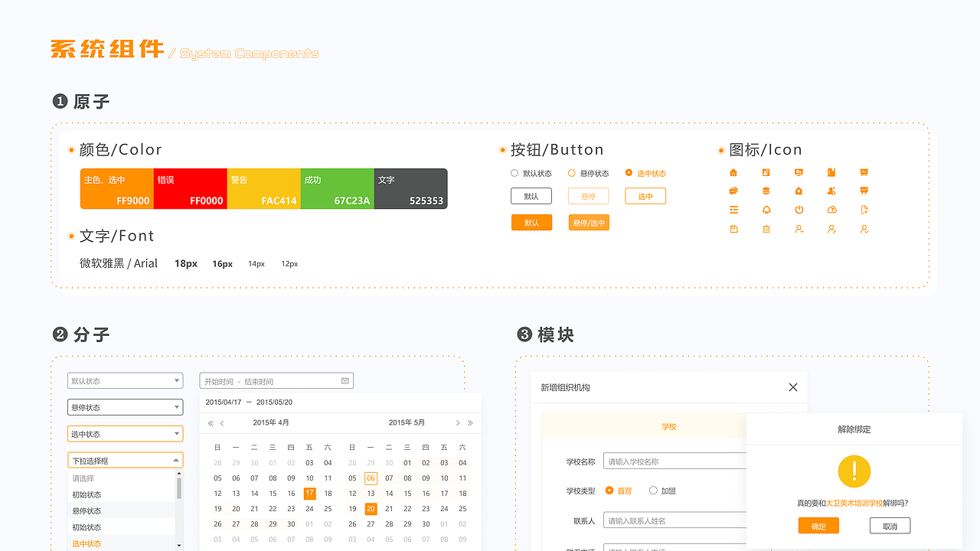Click the power icon
Image resolution: width=980 pixels, height=551 pixels.
pos(799,210)
